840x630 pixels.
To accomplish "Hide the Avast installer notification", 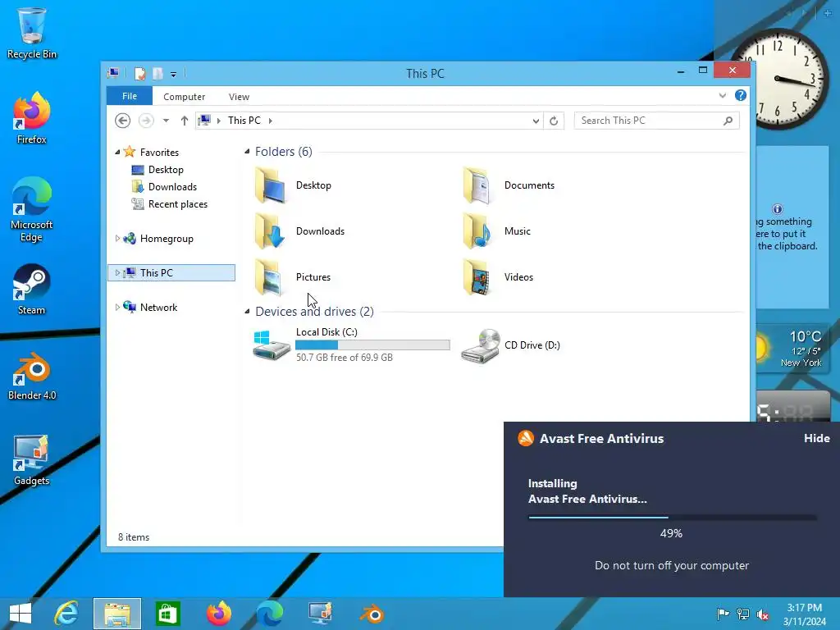I will click(x=816, y=438).
